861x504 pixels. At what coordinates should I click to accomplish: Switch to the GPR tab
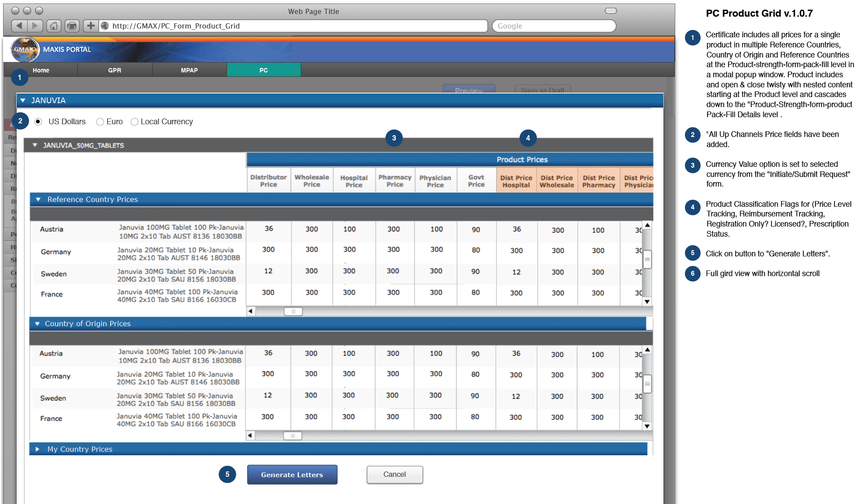(x=115, y=70)
